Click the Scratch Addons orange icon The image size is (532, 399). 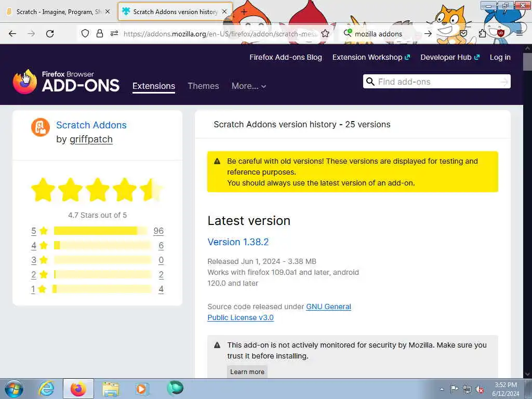click(x=41, y=127)
